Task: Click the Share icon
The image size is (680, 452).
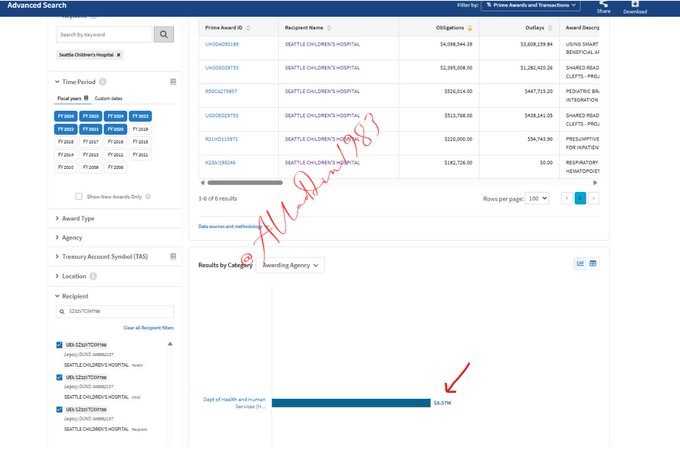Action: 602,6
